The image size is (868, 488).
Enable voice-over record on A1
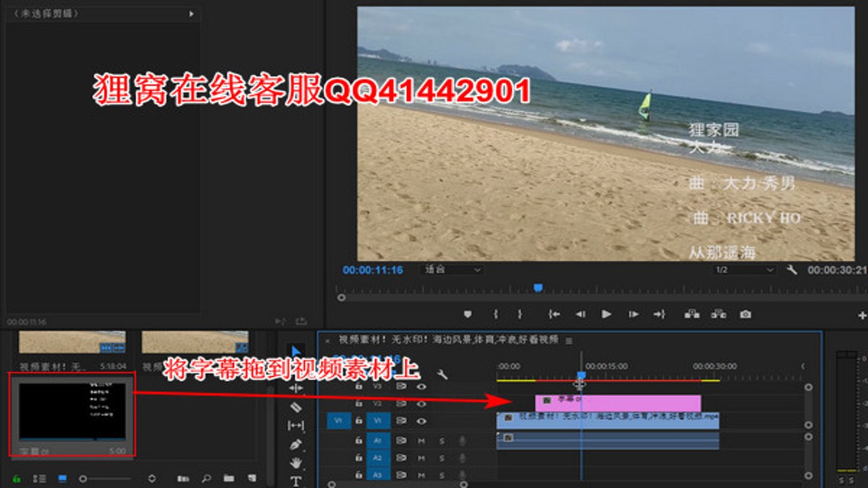462,441
